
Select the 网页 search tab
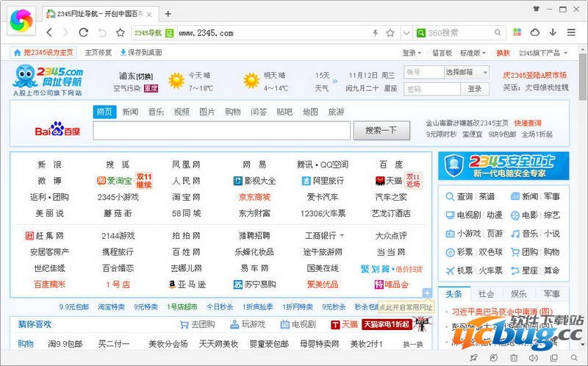104,112
